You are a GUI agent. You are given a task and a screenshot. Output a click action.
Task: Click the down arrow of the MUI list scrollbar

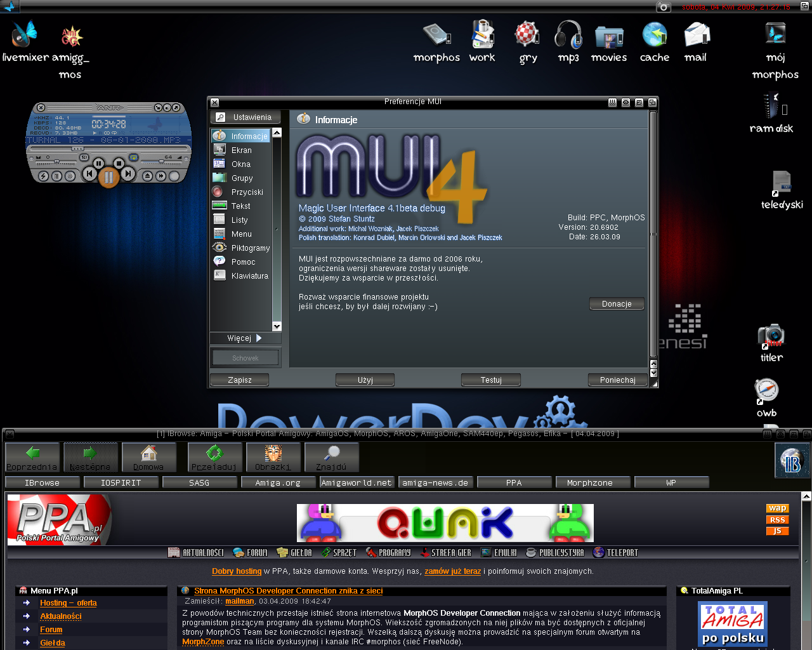[x=277, y=326]
